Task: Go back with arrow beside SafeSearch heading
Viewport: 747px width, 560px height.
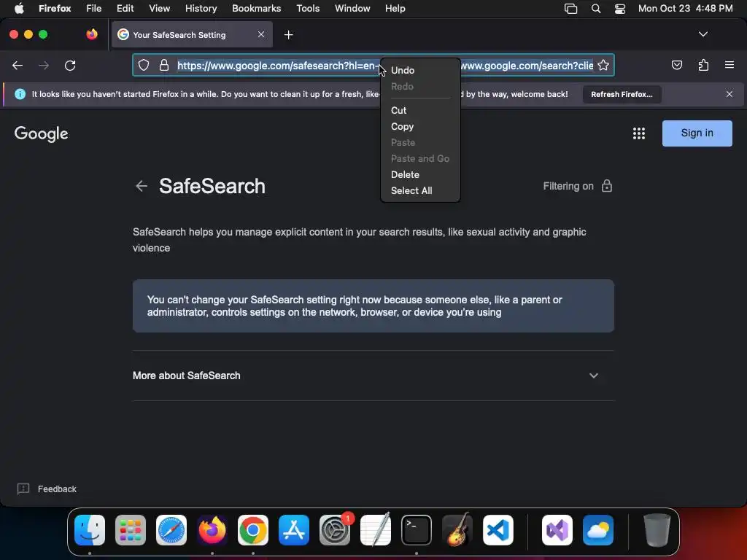Action: point(142,186)
